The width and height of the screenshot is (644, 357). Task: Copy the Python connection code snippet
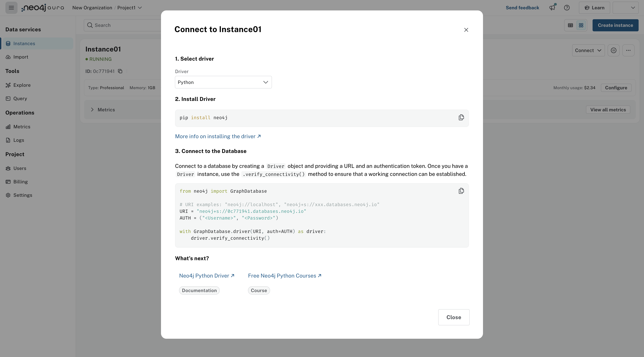tap(461, 191)
